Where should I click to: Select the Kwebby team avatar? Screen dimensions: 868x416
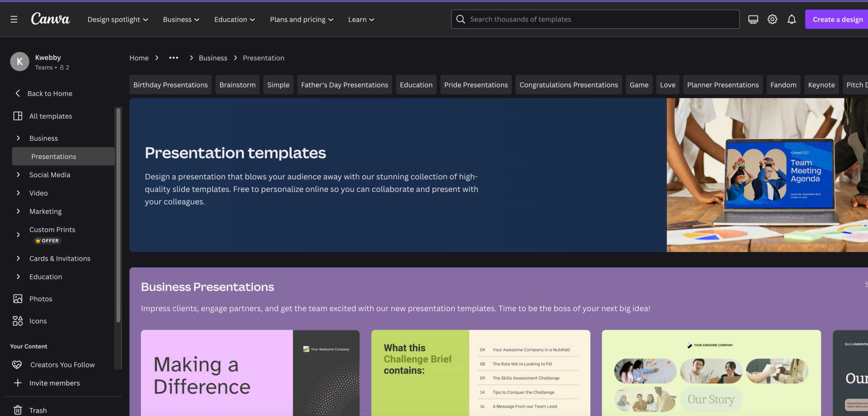point(19,61)
